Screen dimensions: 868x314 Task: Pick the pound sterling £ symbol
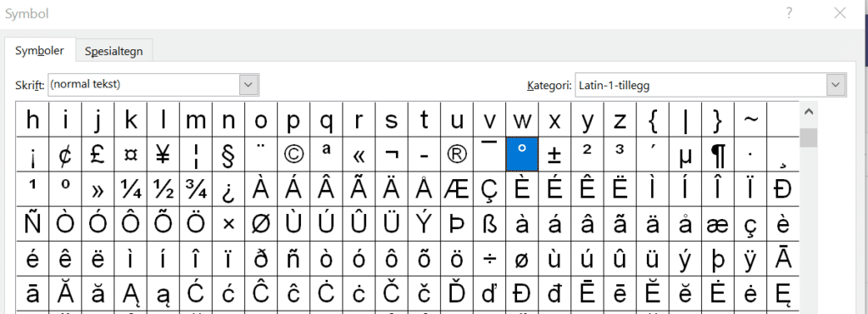click(97, 154)
